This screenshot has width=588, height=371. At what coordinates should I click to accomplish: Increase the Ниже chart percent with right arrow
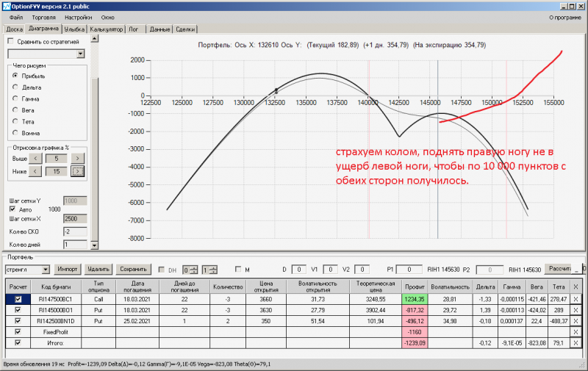click(x=78, y=171)
